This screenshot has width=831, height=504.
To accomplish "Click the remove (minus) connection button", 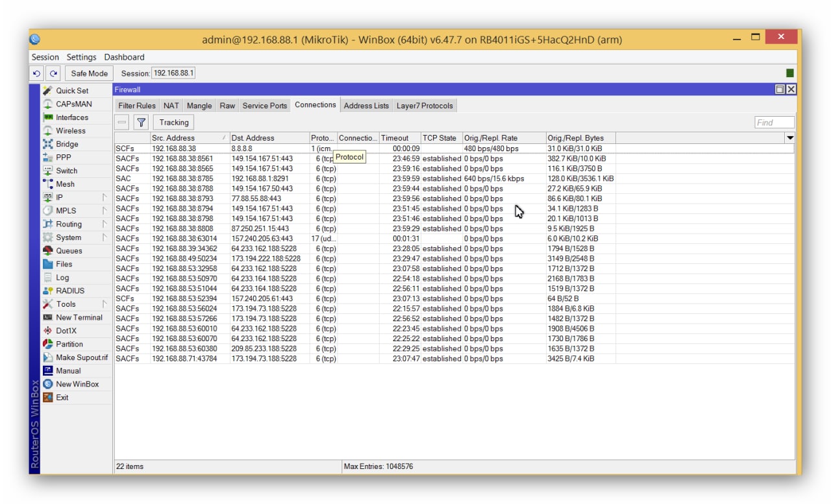I will [x=122, y=122].
